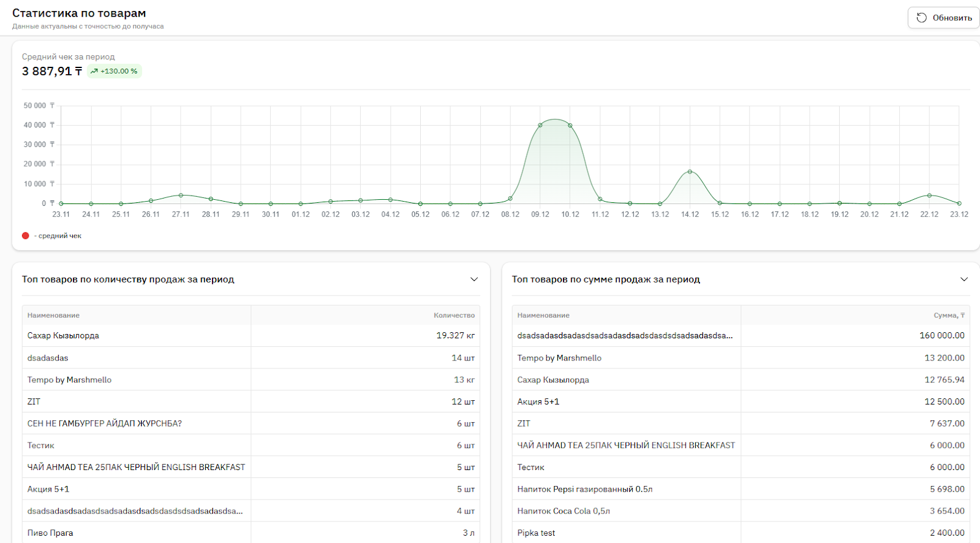Click the +130.00 % growth badge
The height and width of the screenshot is (543, 980).
(x=115, y=71)
